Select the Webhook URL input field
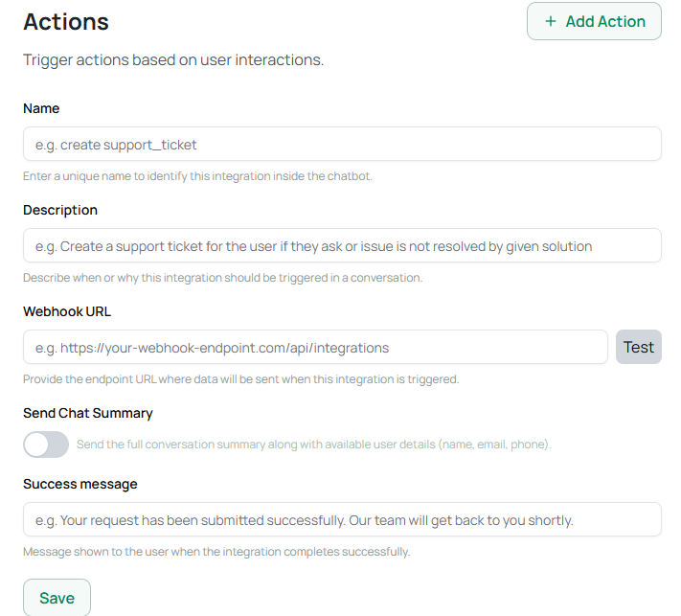Viewport: 681px width, 616px height. click(x=315, y=347)
